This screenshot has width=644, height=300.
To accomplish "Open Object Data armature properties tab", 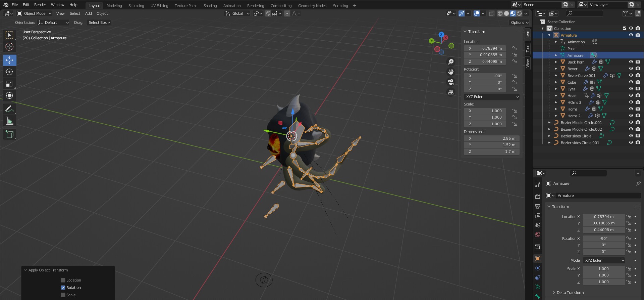I will [538, 287].
